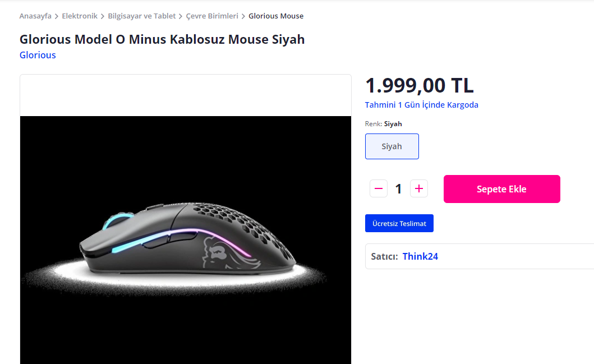Open the Glorious brand link
Screen dimensions: 594x364
coord(38,55)
